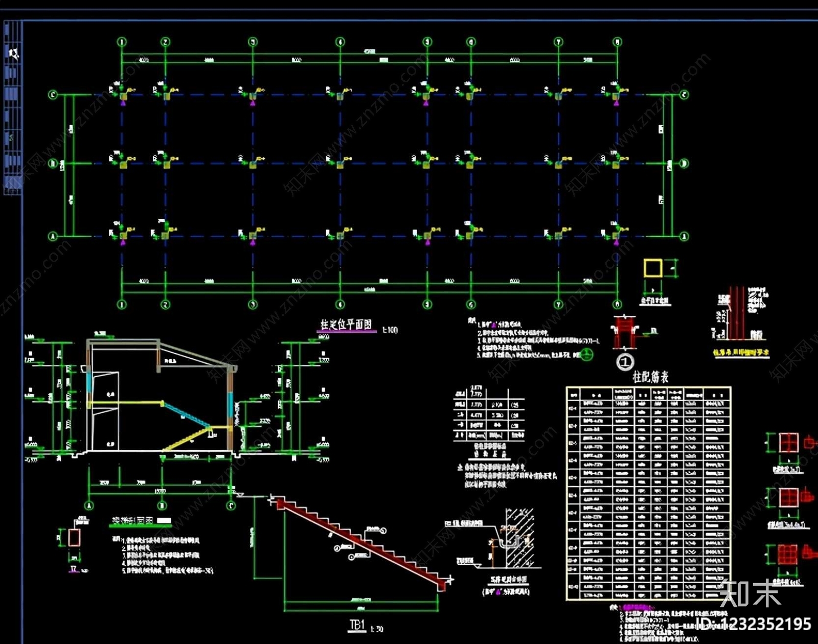The width and height of the screenshot is (818, 644).
Task: Select the TB1 stair detail label
Action: (x=357, y=625)
